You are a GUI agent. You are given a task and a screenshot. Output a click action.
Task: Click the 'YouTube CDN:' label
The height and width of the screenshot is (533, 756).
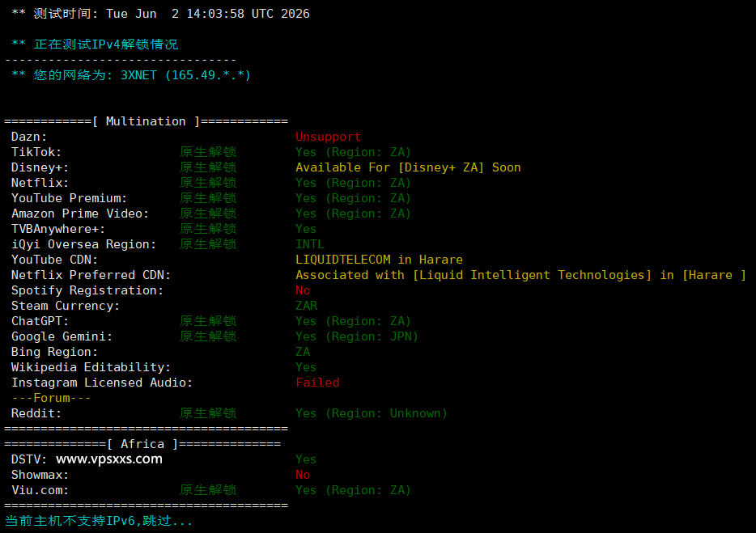point(54,260)
